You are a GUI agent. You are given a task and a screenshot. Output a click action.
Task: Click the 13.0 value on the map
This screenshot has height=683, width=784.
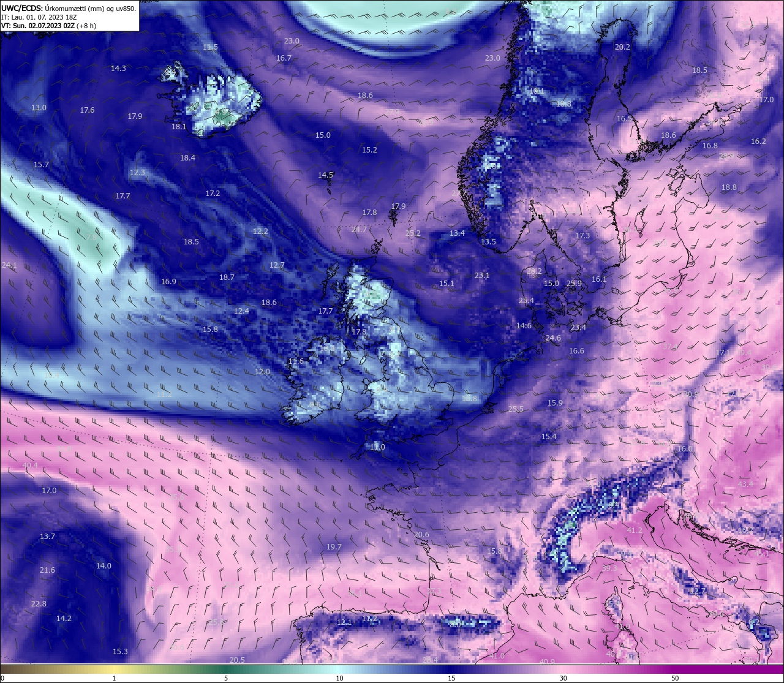(x=39, y=107)
